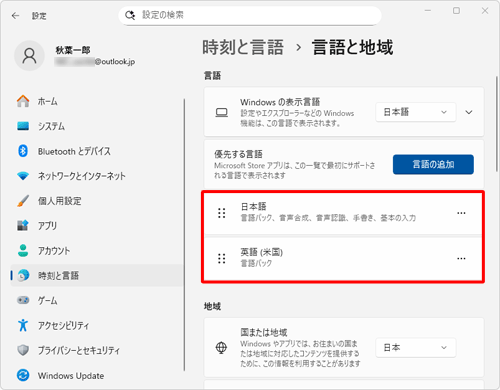Click the 日本語 language row title
The width and height of the screenshot is (500, 390).
(x=254, y=206)
